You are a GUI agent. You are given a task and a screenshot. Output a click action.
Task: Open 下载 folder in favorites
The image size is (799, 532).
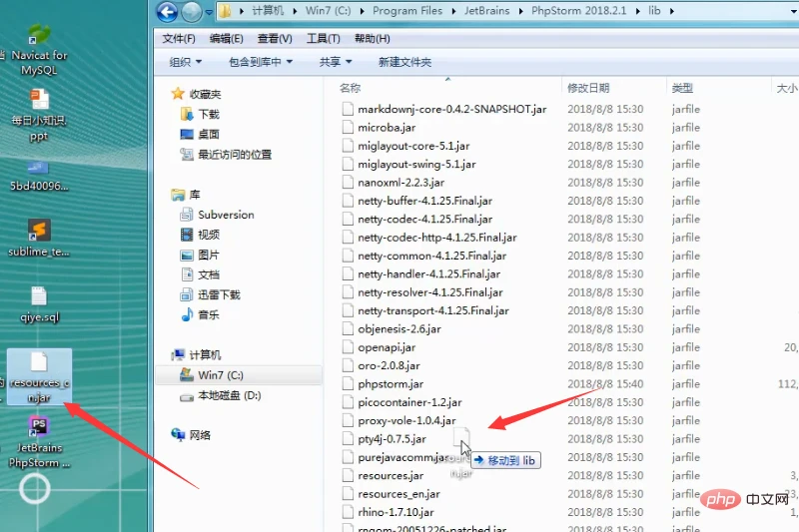pyautogui.click(x=200, y=114)
